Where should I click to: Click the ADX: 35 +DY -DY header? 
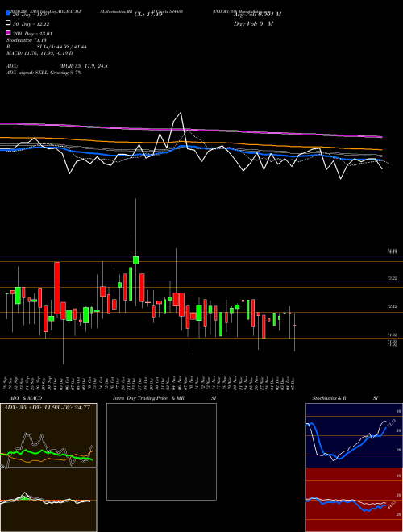[x=47, y=408]
